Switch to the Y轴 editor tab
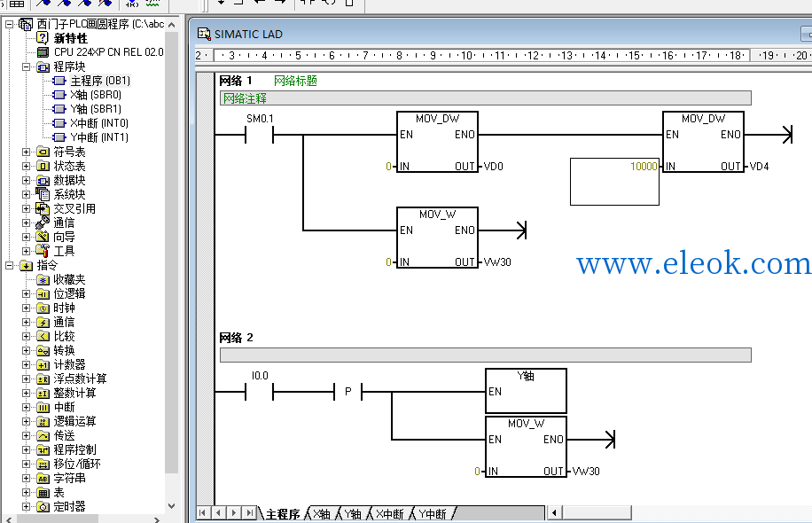Viewport: 812px width, 523px height. click(353, 513)
